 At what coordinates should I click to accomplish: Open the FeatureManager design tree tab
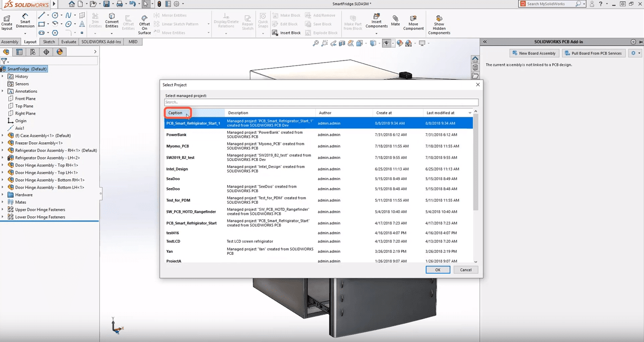[6, 52]
